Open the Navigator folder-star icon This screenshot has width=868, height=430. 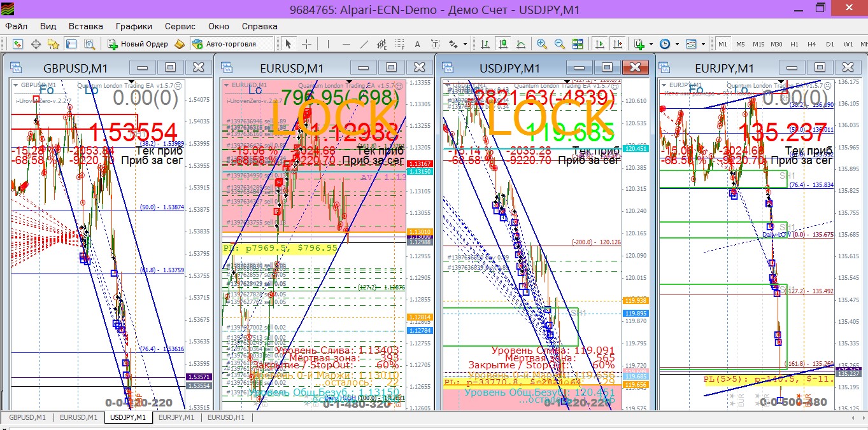pos(53,44)
